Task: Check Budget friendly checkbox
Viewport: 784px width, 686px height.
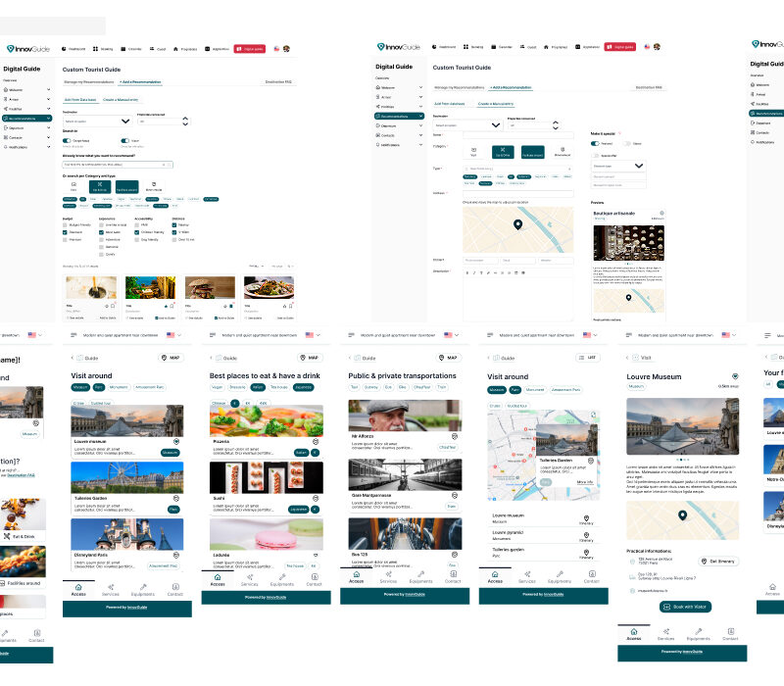Action: [65, 225]
